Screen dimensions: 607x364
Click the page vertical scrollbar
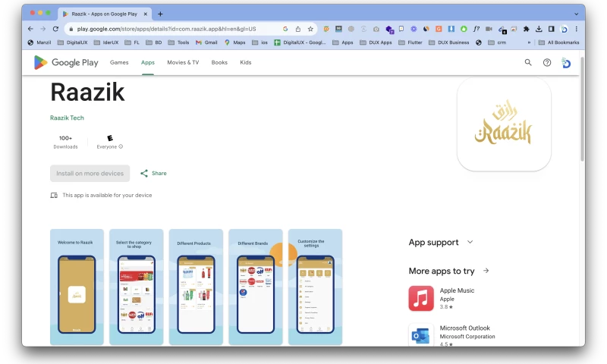[x=582, y=109]
